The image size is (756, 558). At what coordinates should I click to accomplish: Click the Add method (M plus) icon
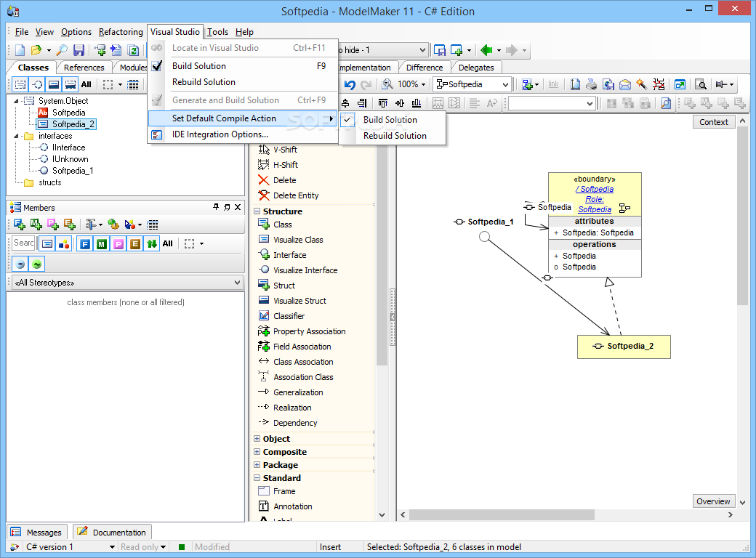[36, 225]
